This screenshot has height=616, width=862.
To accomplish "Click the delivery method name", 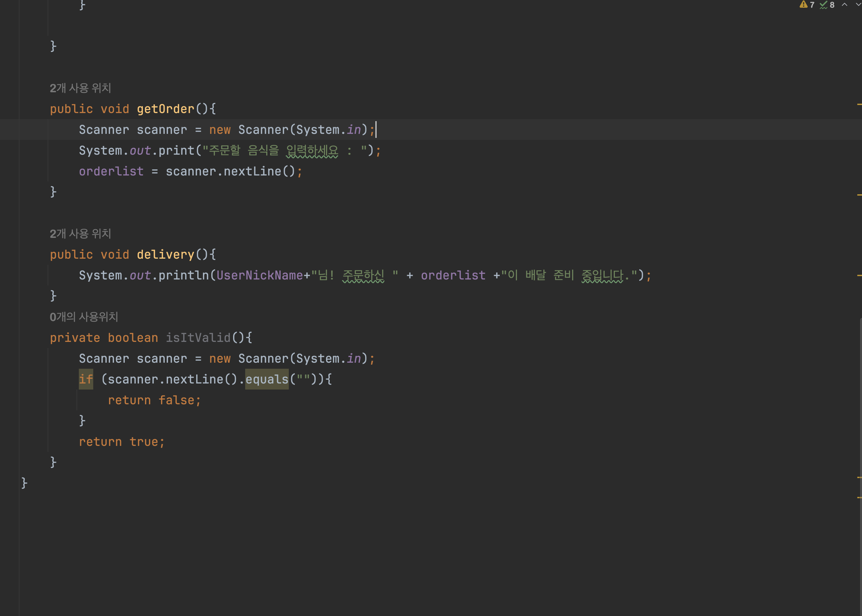I will coord(165,255).
